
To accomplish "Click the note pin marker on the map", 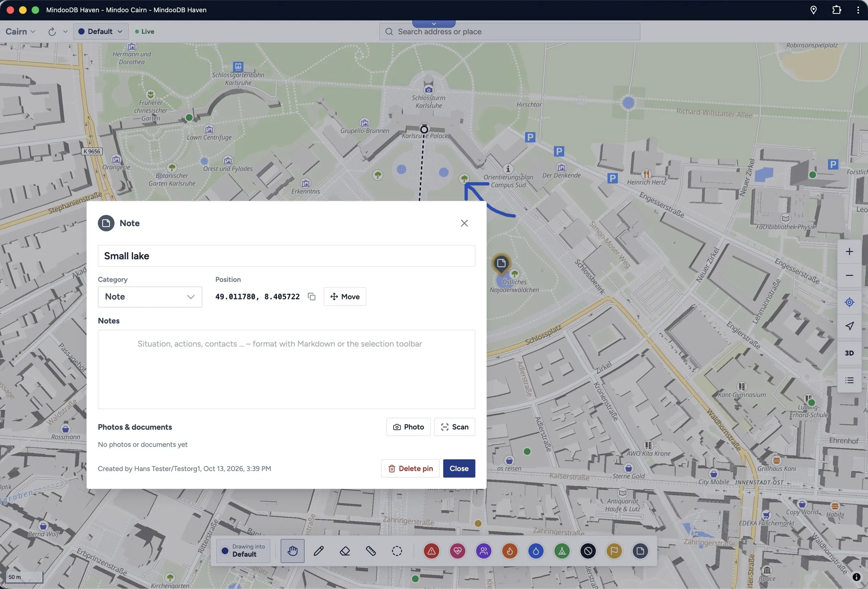I will pyautogui.click(x=501, y=264).
